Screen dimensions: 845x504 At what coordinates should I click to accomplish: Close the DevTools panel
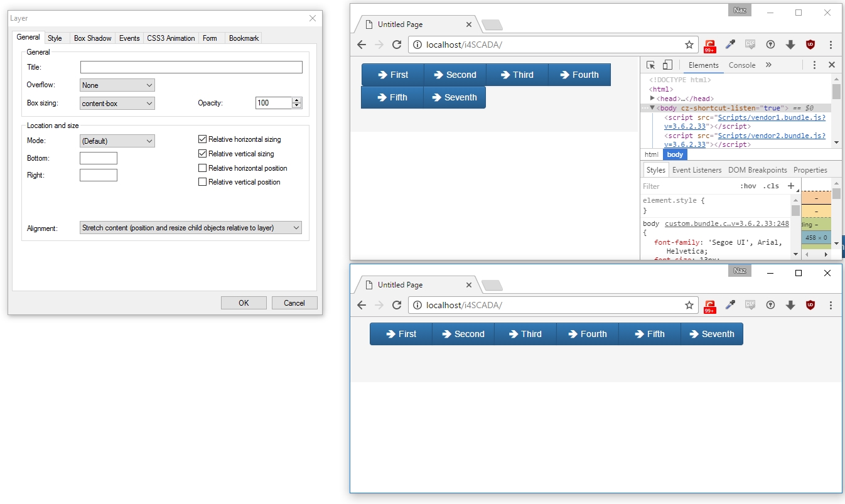click(832, 65)
